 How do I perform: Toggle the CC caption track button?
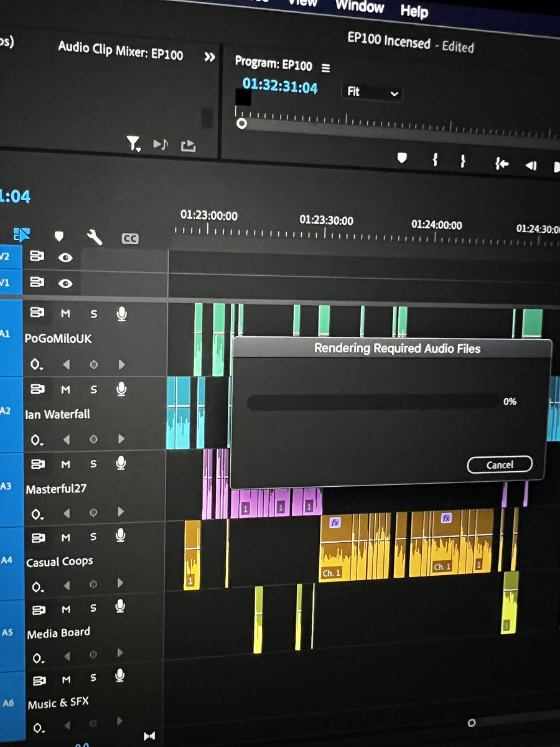pyautogui.click(x=130, y=238)
